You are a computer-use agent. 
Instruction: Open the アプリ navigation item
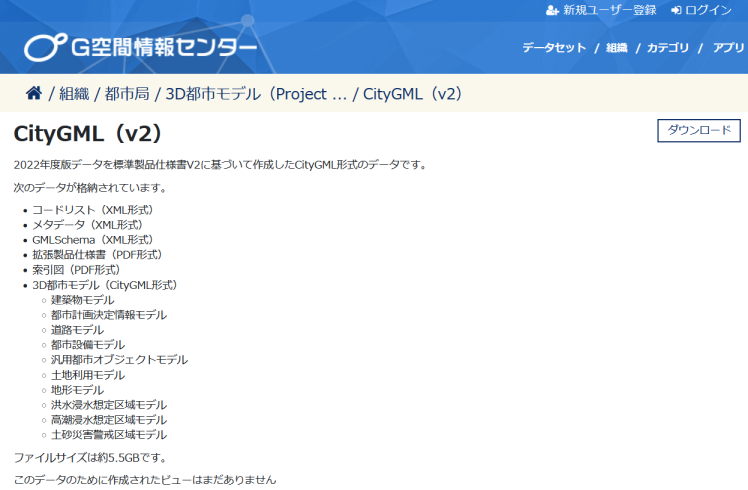[728, 48]
